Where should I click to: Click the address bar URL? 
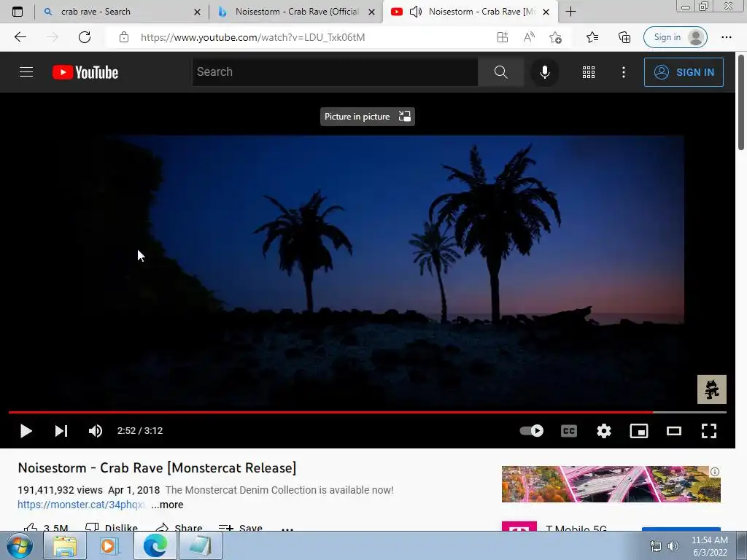click(252, 37)
